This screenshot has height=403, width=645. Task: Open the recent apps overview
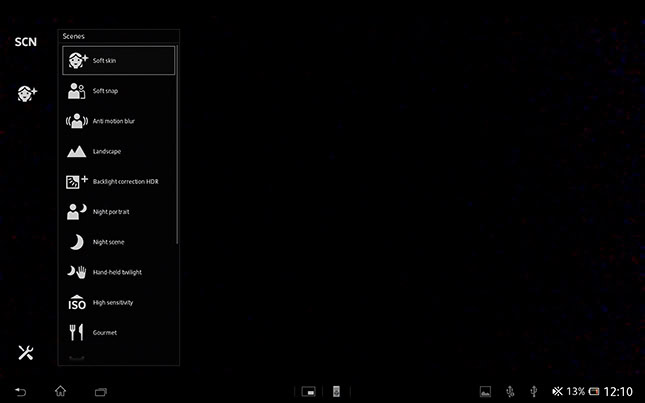[x=100, y=390]
